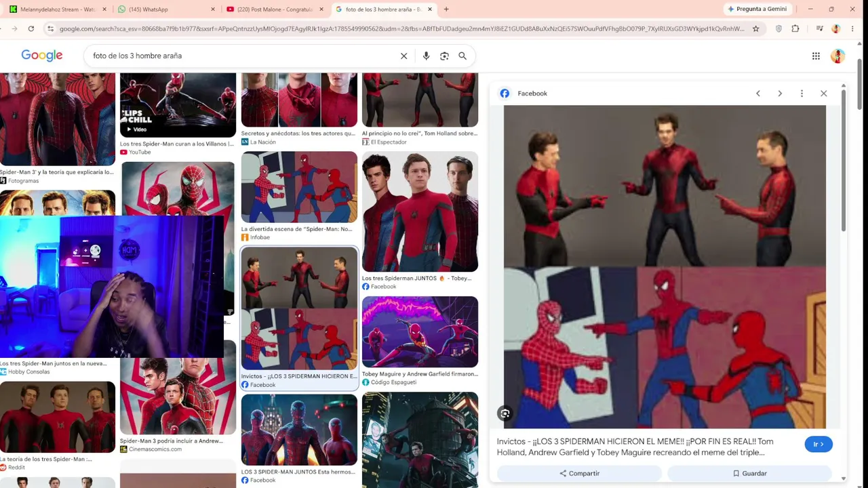This screenshot has height=488, width=868.
Task: Go forward with the browser forward arrow
Action: [14, 28]
